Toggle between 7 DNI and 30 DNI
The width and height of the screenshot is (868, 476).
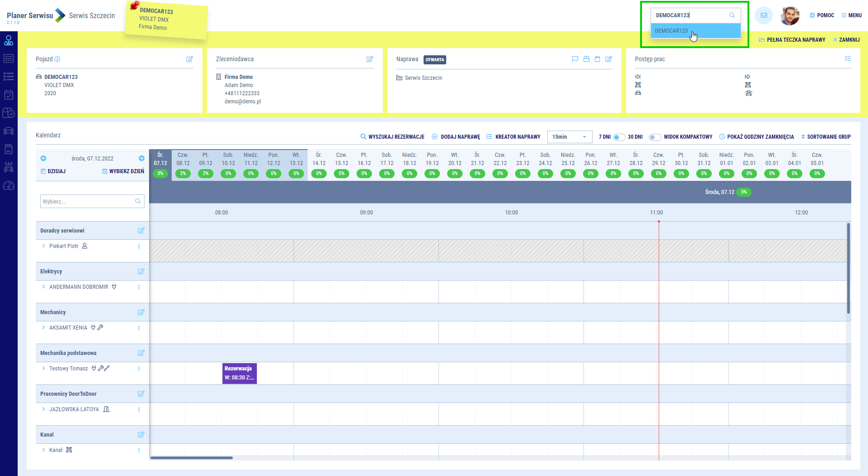(x=619, y=137)
